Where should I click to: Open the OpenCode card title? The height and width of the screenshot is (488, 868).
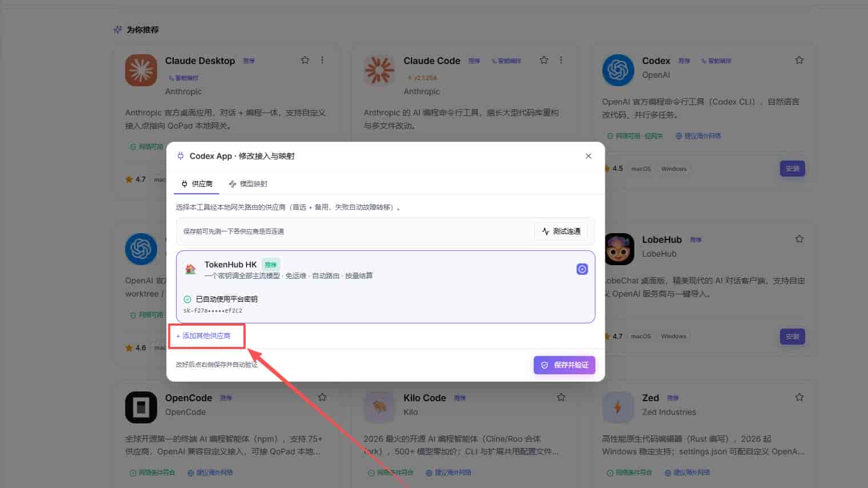tap(189, 398)
